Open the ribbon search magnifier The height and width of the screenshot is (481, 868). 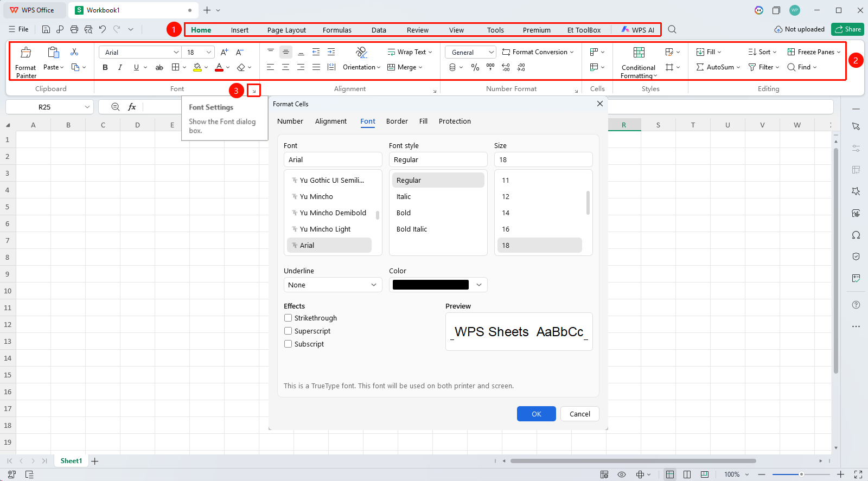tap(672, 29)
